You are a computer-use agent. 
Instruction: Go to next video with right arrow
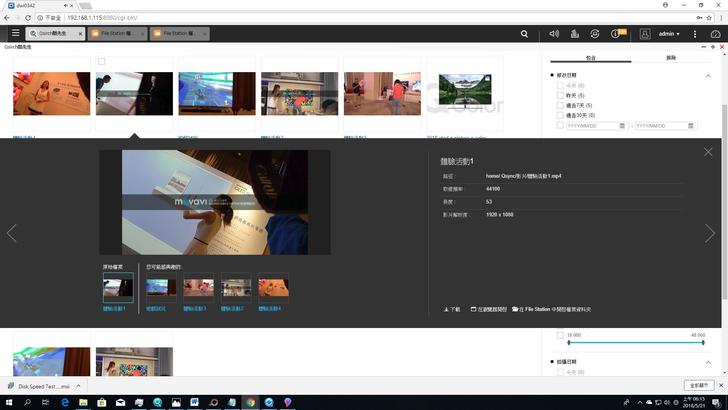(710, 233)
